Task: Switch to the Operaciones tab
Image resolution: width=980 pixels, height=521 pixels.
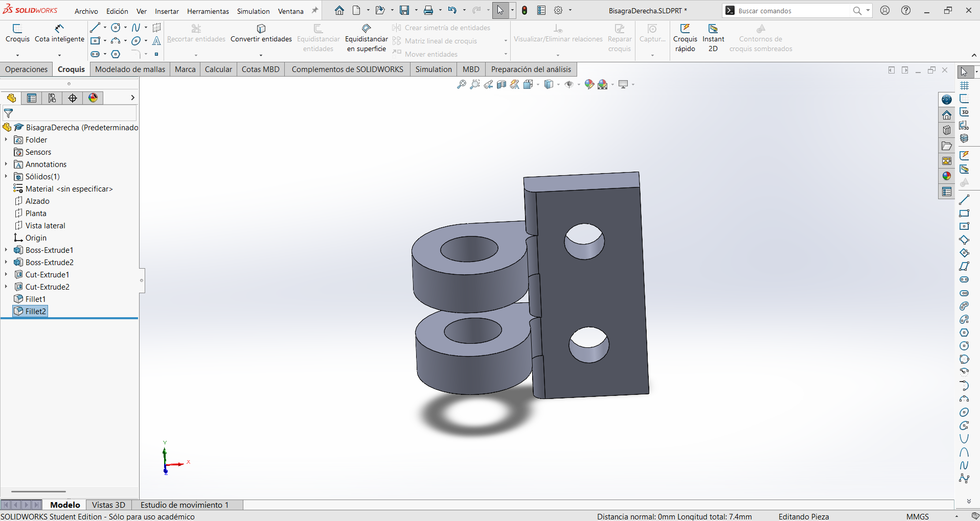Action: tap(27, 69)
